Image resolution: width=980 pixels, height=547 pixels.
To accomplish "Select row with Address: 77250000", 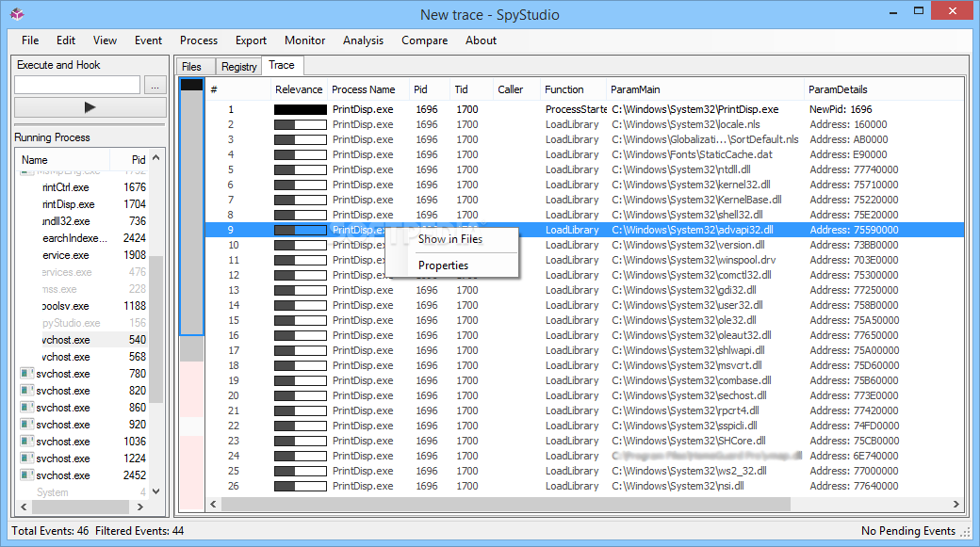I will (x=584, y=290).
